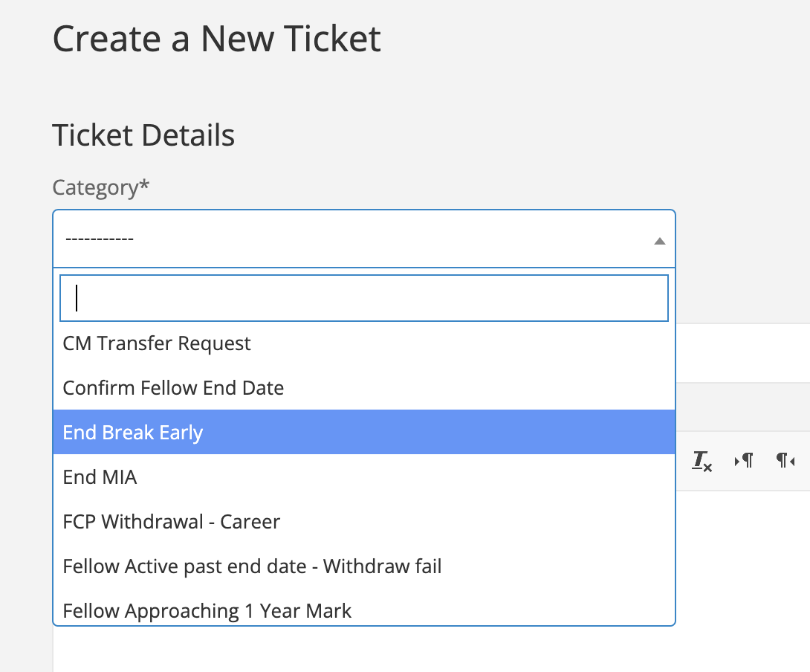Click the category search field
Image resolution: width=810 pixels, height=672 pixels.
(x=363, y=298)
